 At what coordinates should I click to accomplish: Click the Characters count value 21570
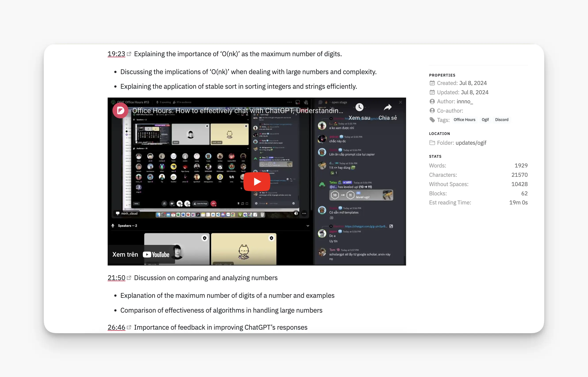coord(519,175)
